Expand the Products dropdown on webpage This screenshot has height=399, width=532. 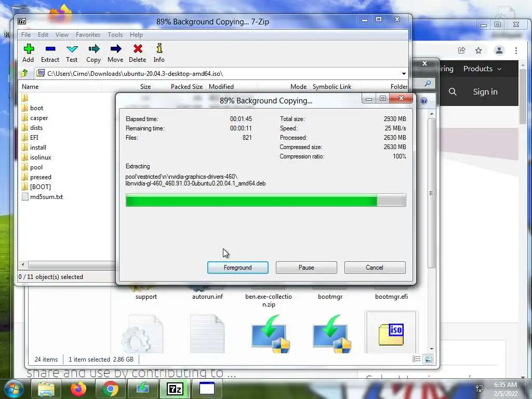pos(483,69)
